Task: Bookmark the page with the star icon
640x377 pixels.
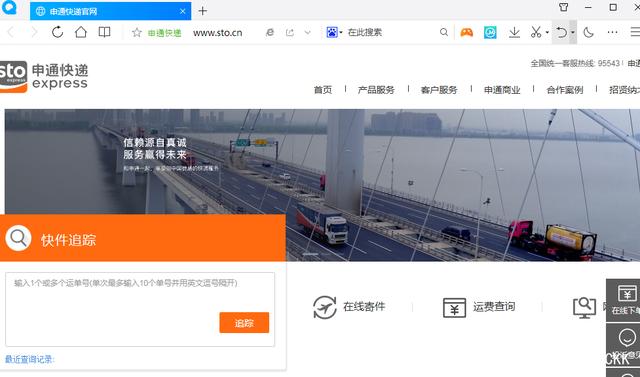Action: click(x=137, y=32)
